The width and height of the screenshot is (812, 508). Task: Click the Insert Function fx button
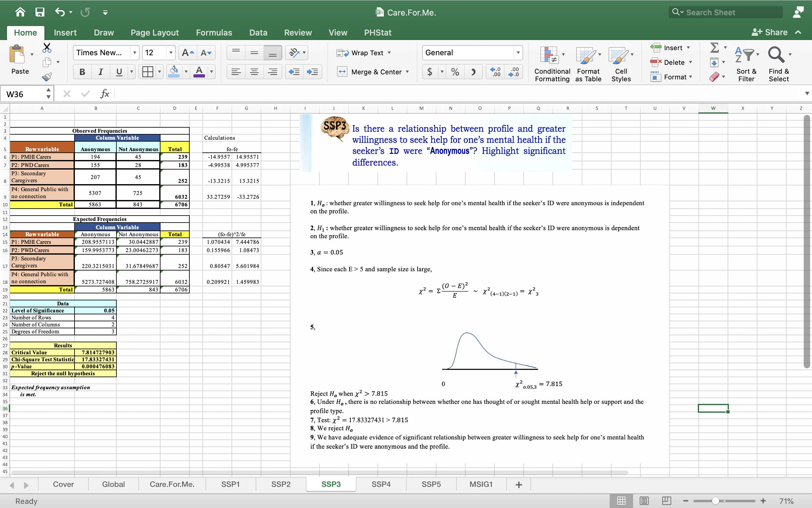pos(105,93)
